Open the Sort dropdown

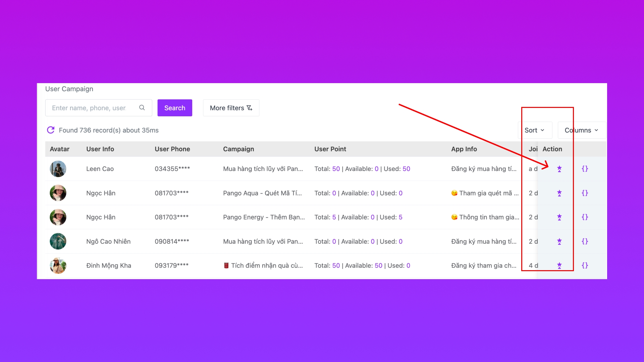coord(535,130)
